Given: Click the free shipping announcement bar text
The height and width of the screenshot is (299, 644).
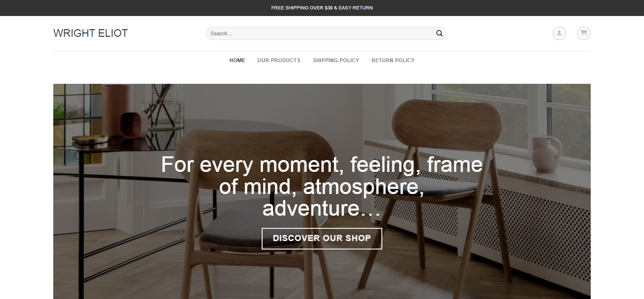Looking at the screenshot, I should [322, 8].
